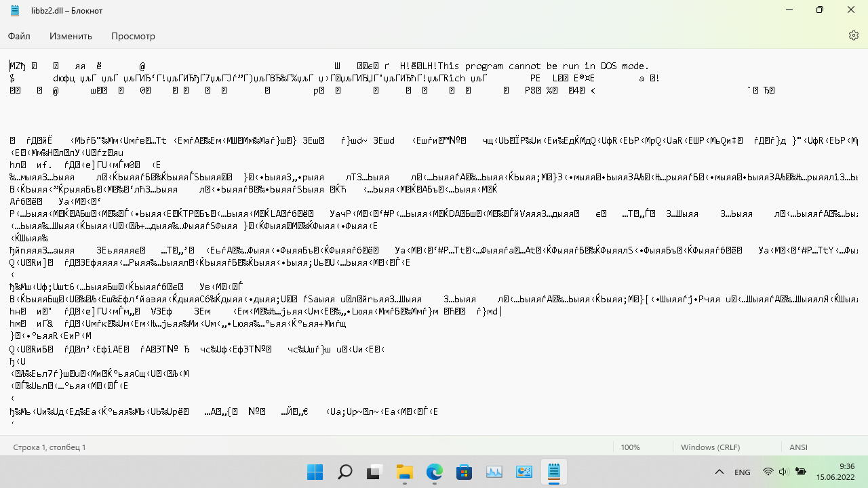The height and width of the screenshot is (488, 868).
Task: Switch the ENG input language indicator
Action: click(x=742, y=472)
